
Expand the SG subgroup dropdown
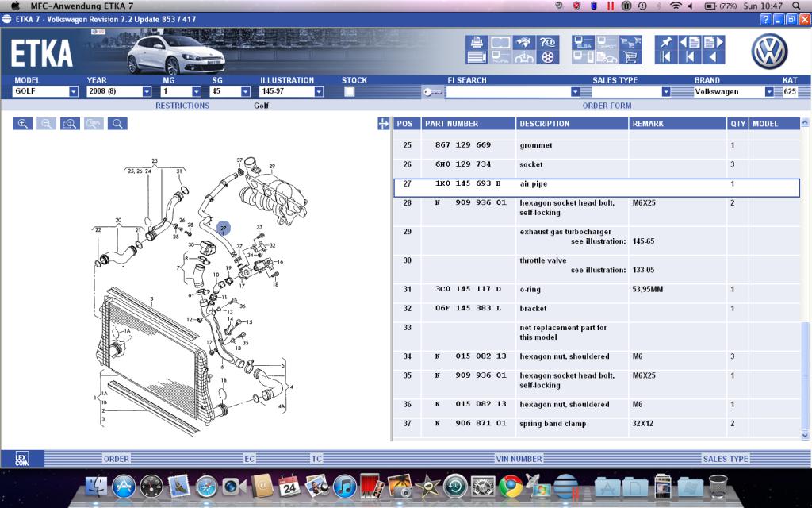pyautogui.click(x=246, y=92)
